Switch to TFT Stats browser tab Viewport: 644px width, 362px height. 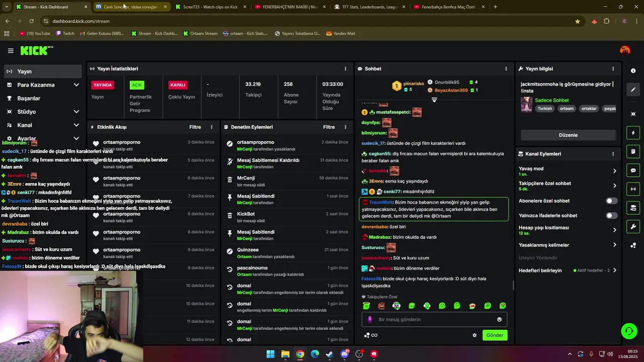coord(370,7)
